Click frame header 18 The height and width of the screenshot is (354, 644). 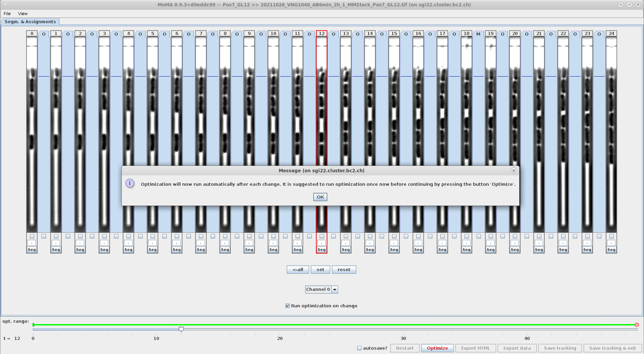[467, 33]
